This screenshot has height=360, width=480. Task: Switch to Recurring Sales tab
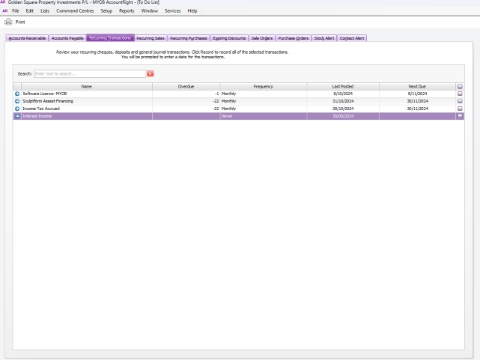pos(151,38)
